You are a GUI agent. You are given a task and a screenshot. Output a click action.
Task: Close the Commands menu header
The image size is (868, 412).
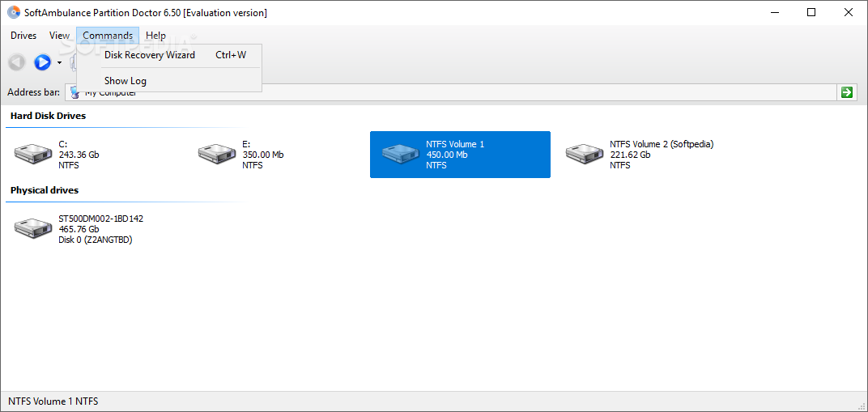click(108, 36)
